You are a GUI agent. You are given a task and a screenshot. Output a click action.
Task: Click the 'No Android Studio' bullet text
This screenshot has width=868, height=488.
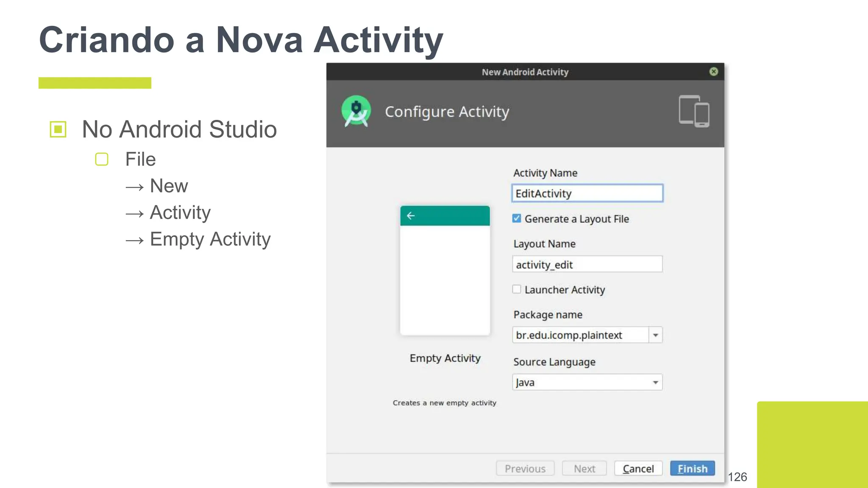(179, 129)
